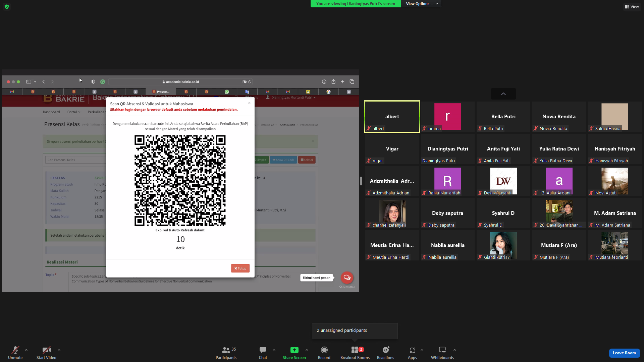This screenshot has width=644, height=362.
Task: Click the 2 unassigned participants notice
Action: [355, 331]
